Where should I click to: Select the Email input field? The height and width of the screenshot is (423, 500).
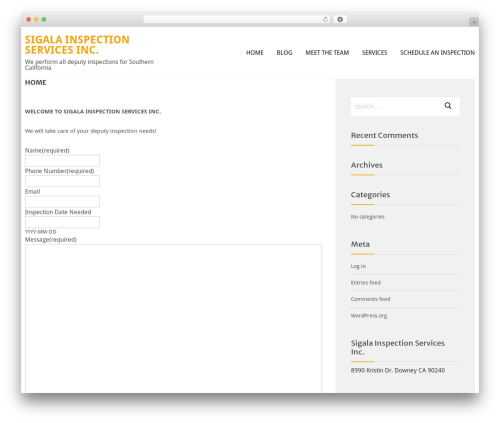click(62, 202)
